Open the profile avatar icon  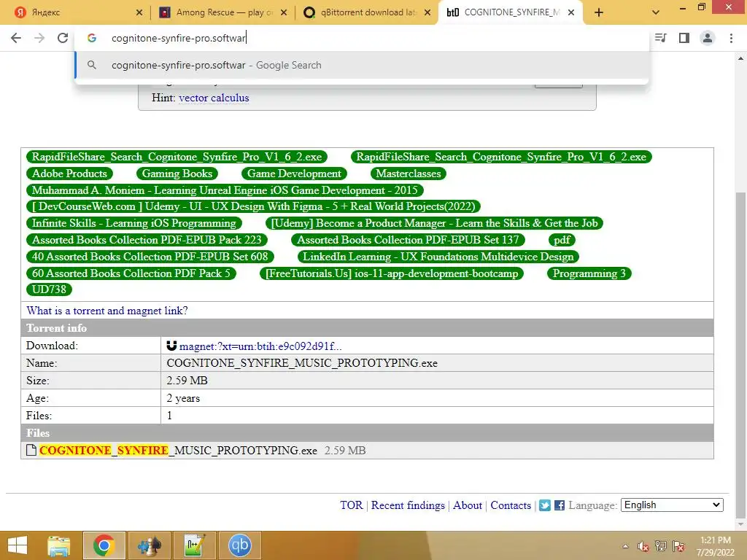point(708,38)
